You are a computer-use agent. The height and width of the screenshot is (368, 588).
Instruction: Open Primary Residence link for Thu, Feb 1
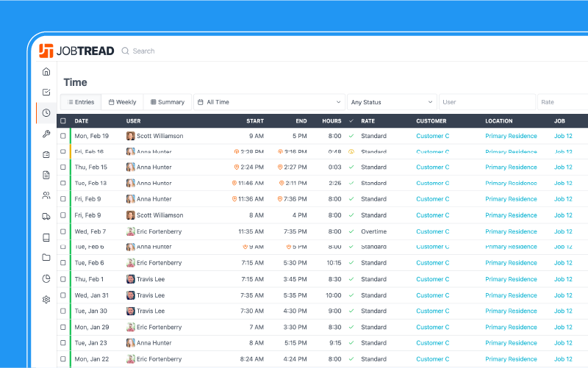point(511,279)
